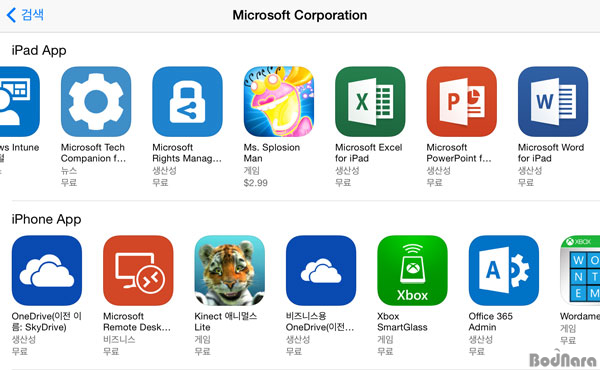Open the Microsoft Remote Desktop icon
Screen dimensions: 600x370
click(x=138, y=271)
